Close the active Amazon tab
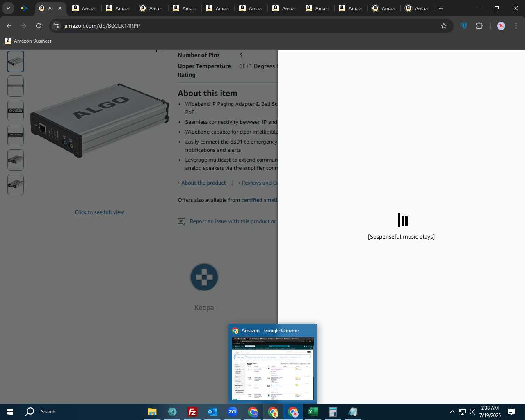 pyautogui.click(x=60, y=8)
